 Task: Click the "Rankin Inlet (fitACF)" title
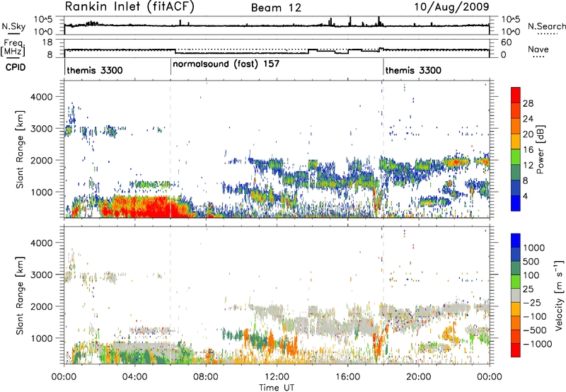click(x=129, y=6)
